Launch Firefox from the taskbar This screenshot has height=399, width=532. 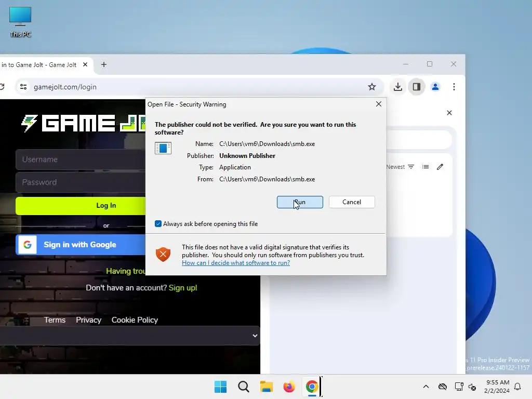pos(289,387)
